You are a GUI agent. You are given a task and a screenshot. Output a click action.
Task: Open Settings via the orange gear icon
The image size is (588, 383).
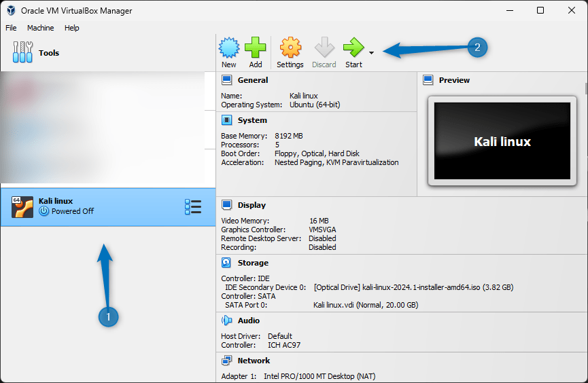pos(290,48)
